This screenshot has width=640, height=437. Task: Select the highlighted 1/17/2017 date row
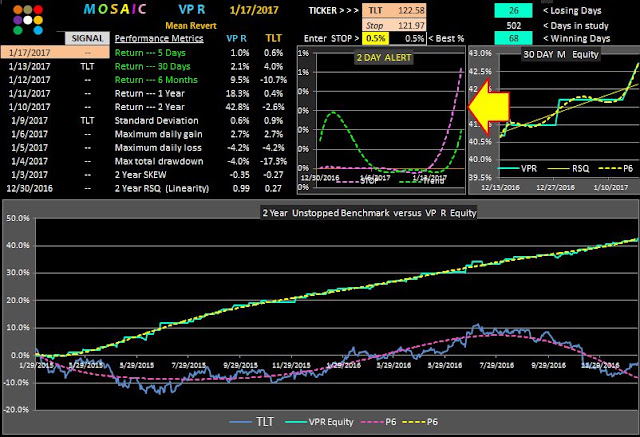(x=55, y=53)
